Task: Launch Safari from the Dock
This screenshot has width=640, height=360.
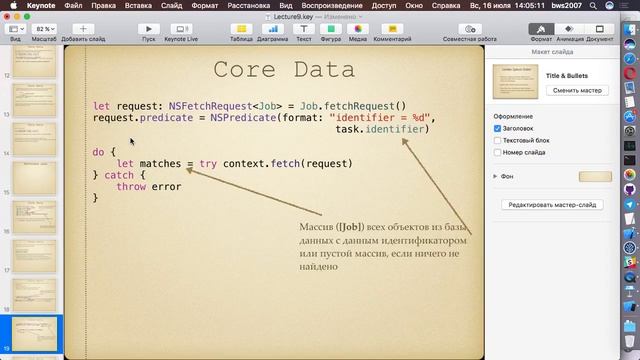Action: 630,58
